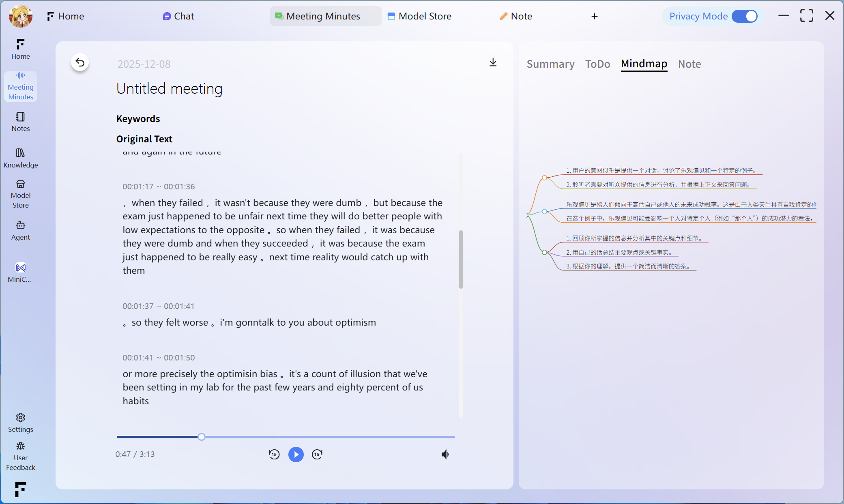Skip forward 15 seconds

[x=317, y=455]
